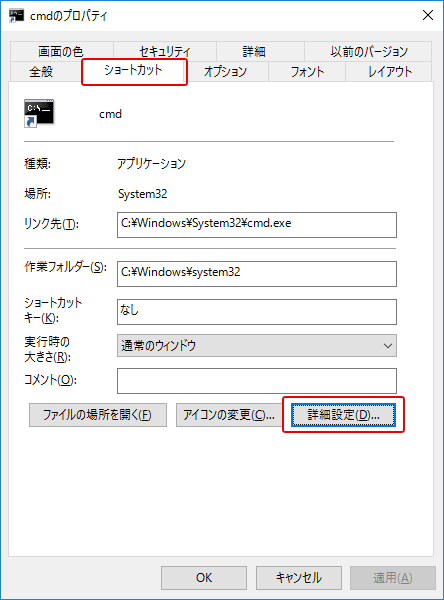Open the セキュリティ tab
Screen dimensions: 444x600
pyautogui.click(x=165, y=51)
